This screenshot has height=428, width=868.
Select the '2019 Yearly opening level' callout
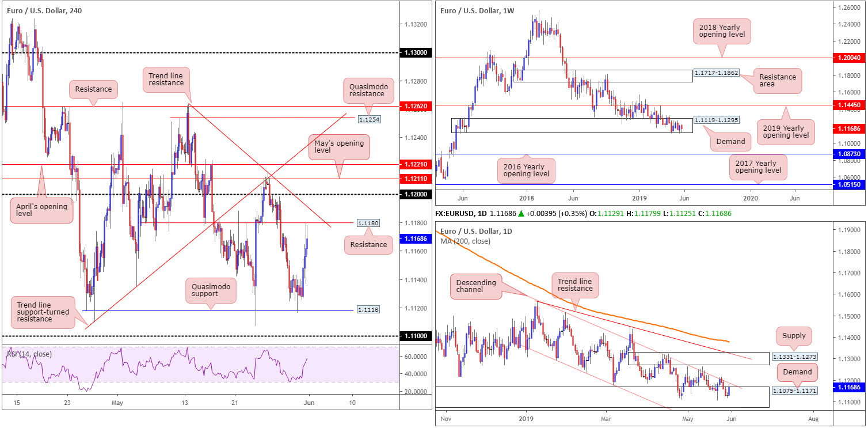787,132
